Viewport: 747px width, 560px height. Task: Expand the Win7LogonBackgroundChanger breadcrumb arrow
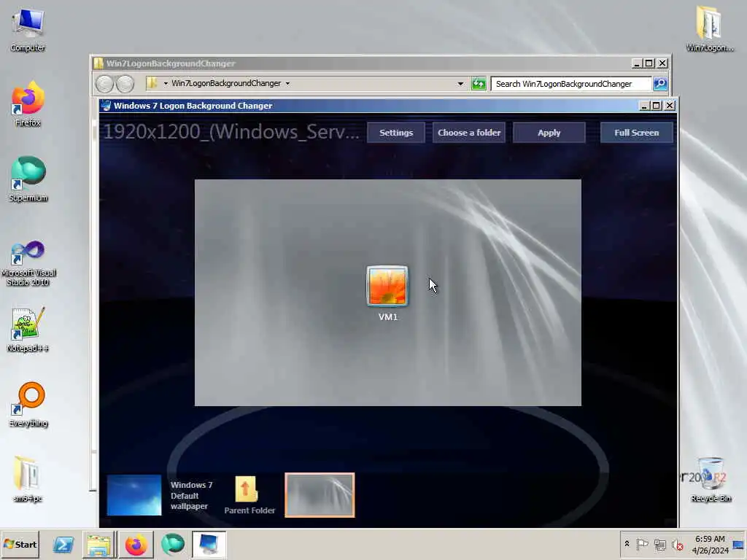(287, 83)
